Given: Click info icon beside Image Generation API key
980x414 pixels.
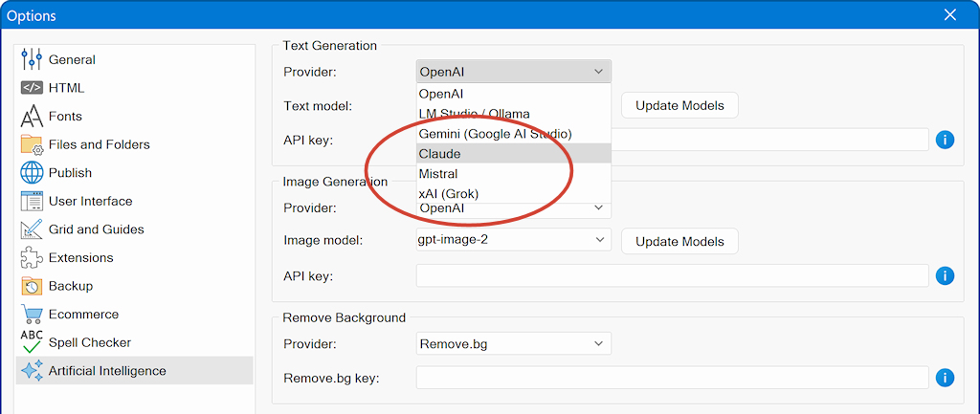Looking at the screenshot, I should pos(945,275).
